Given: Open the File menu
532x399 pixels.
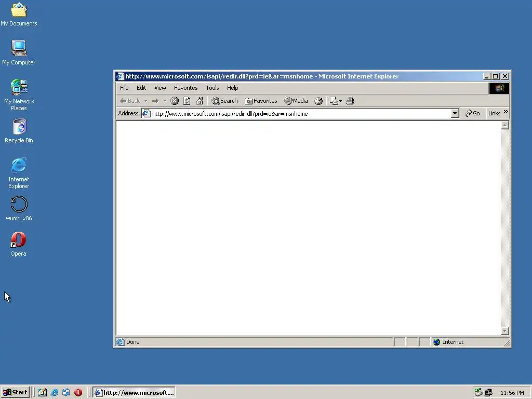Looking at the screenshot, I should (x=124, y=88).
